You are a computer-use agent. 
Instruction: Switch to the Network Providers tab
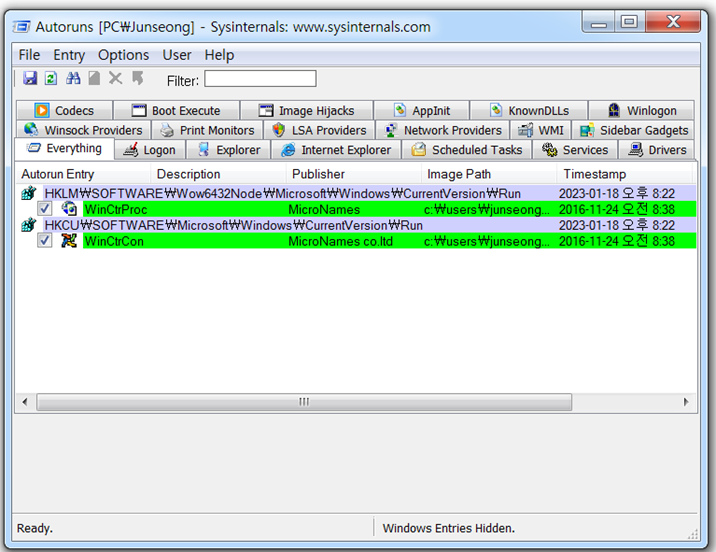tap(442, 130)
